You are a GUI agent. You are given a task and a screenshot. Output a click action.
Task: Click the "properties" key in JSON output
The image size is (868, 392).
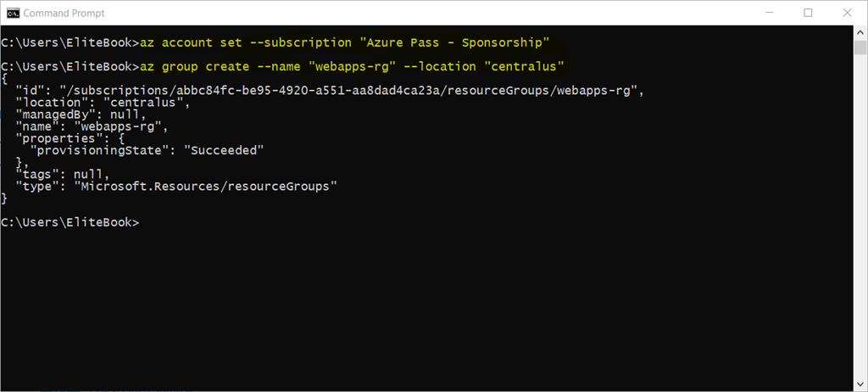[x=52, y=138]
